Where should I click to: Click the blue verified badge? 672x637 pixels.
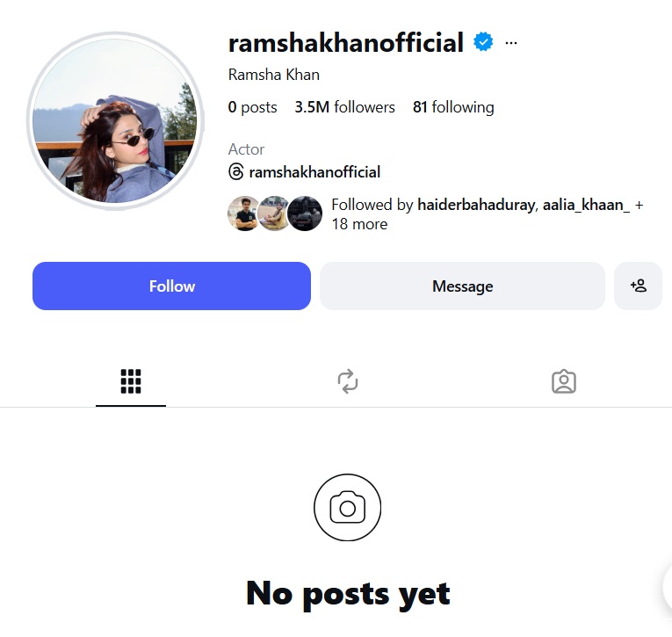click(483, 42)
